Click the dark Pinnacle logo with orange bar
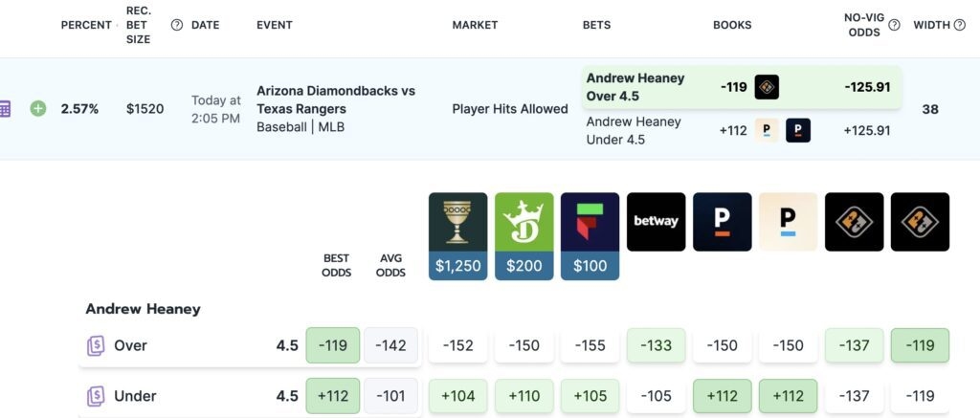The width and height of the screenshot is (980, 418). 722,222
